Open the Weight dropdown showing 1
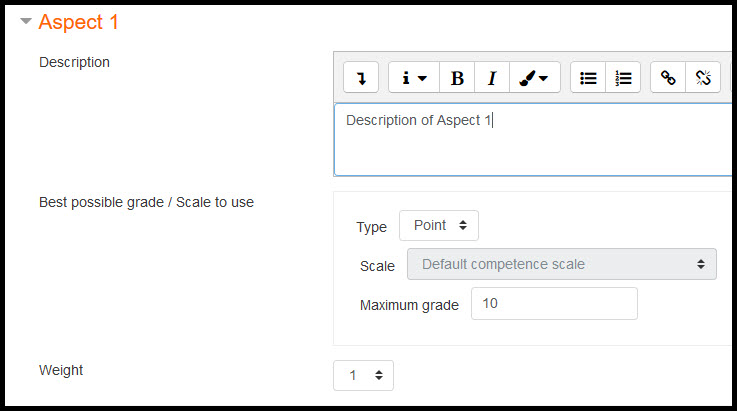 (363, 375)
